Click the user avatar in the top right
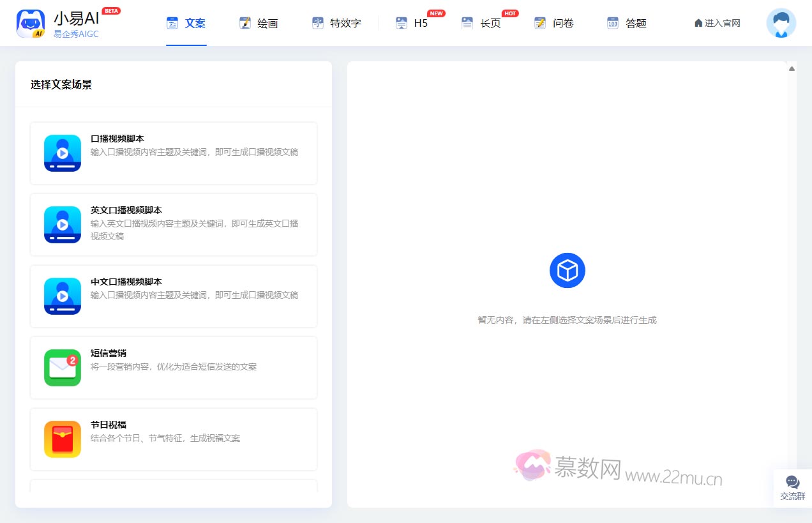Screen dimensions: 812x523 781,23
